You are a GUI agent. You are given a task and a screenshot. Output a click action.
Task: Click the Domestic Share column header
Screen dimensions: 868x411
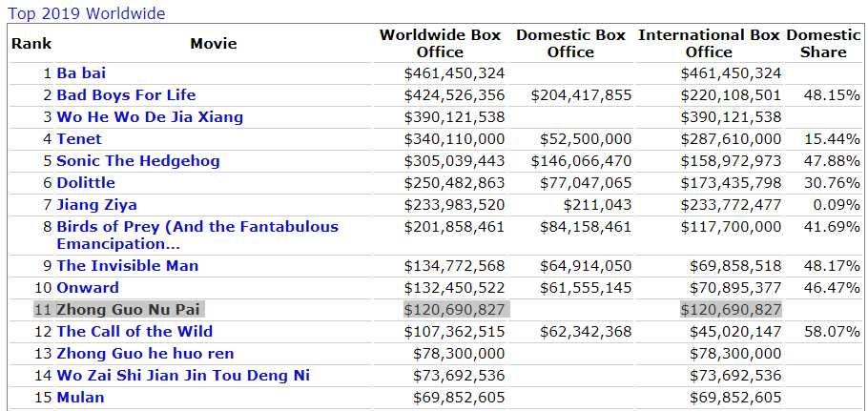pyautogui.click(x=823, y=44)
